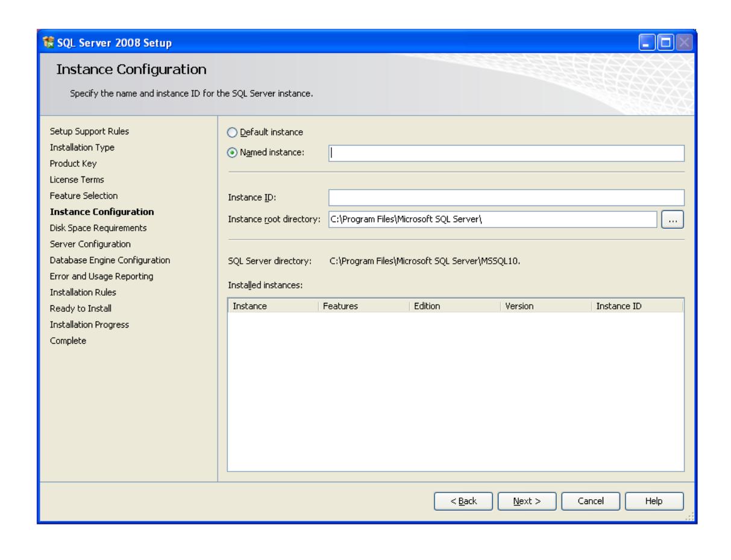The image size is (731, 560).
Task: Click the Setup Support Rules step
Action: (89, 131)
